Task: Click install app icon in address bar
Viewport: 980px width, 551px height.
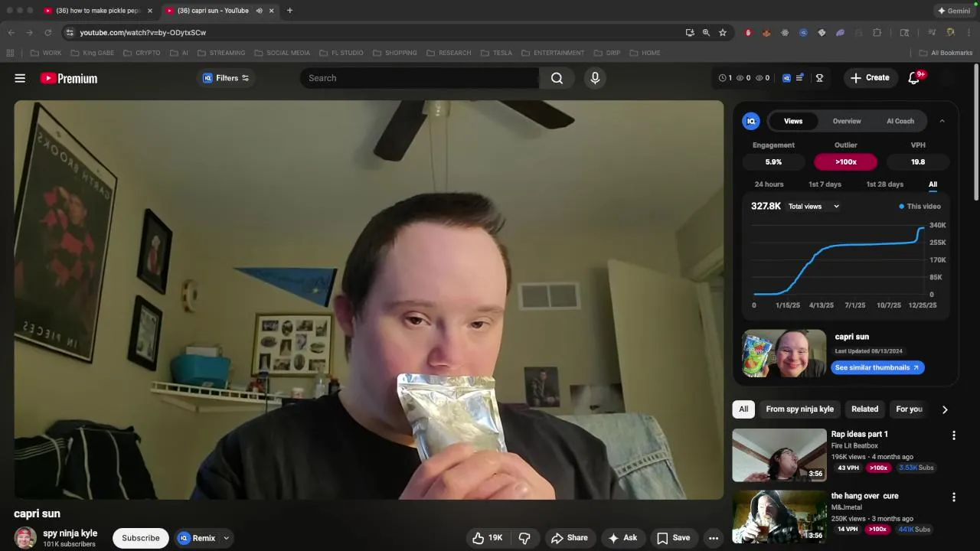Action: point(690,33)
